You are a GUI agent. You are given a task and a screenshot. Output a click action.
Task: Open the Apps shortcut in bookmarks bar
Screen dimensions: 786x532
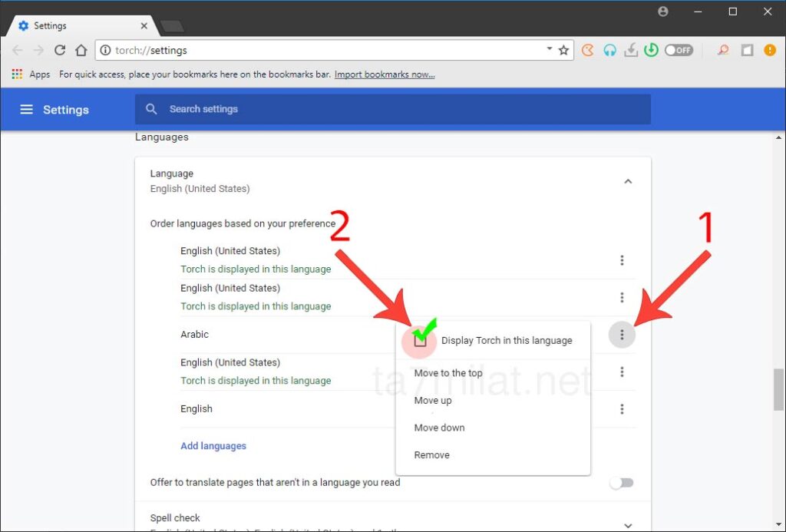point(31,74)
